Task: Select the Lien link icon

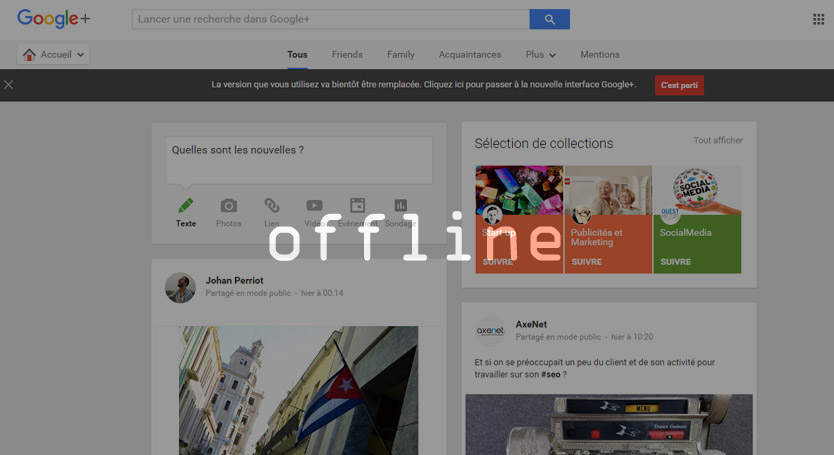Action: pyautogui.click(x=272, y=205)
